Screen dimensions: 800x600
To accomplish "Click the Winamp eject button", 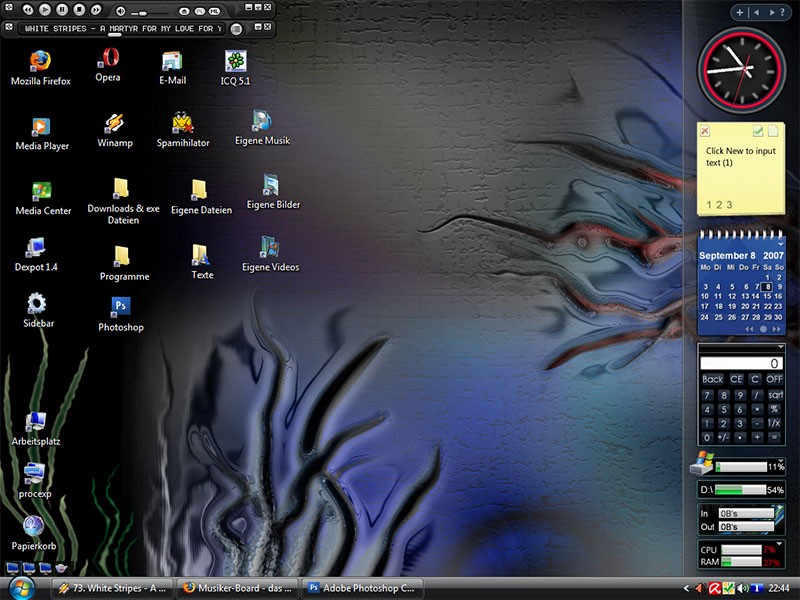I will coord(184,11).
